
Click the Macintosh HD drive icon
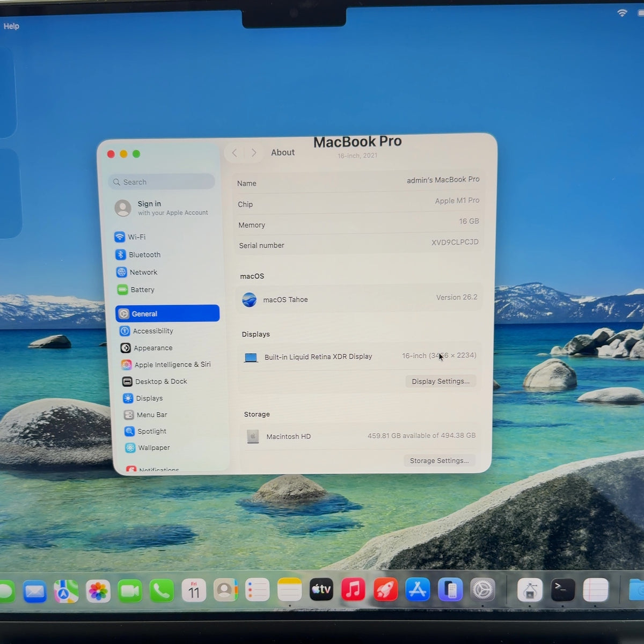click(x=253, y=436)
